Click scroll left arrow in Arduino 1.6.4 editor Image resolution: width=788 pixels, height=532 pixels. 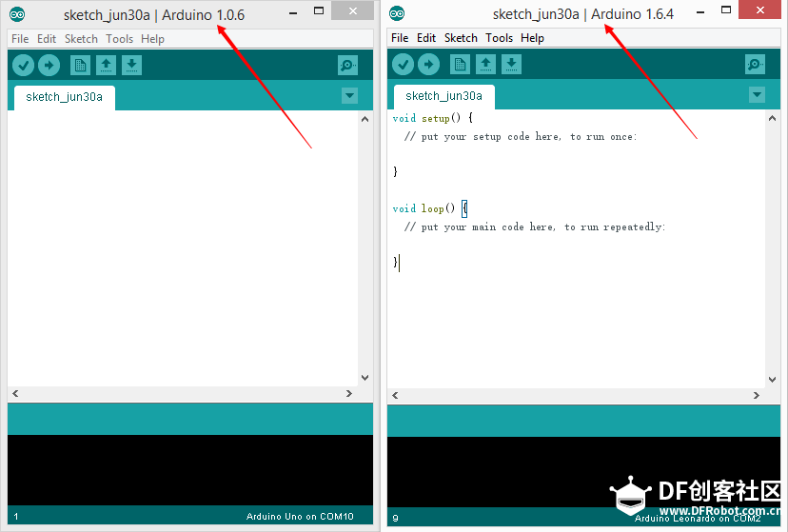click(396, 395)
